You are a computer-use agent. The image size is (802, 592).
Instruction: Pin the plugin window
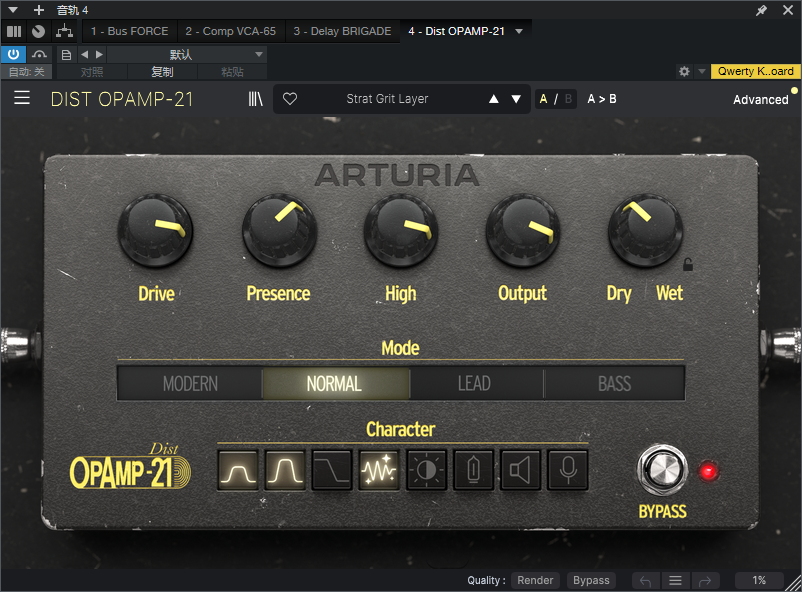coord(762,10)
